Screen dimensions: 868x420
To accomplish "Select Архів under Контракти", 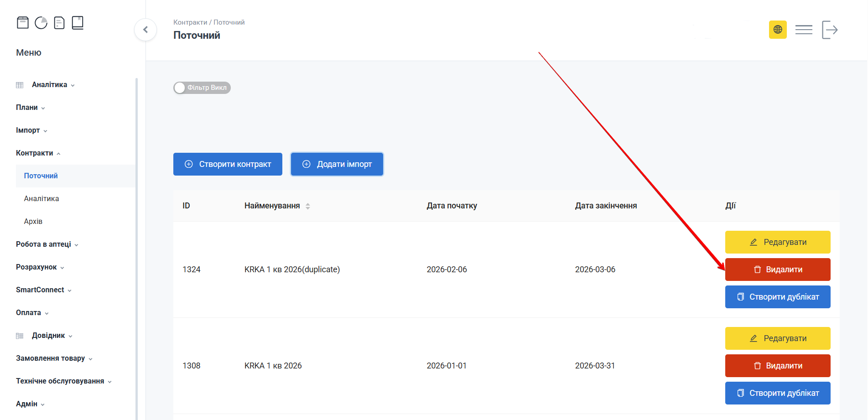I will tap(33, 222).
